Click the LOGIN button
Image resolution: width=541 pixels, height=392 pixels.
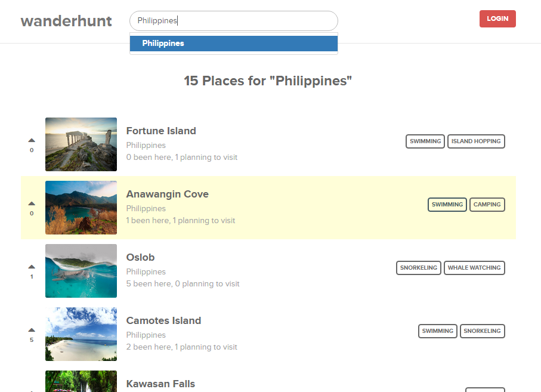click(497, 18)
